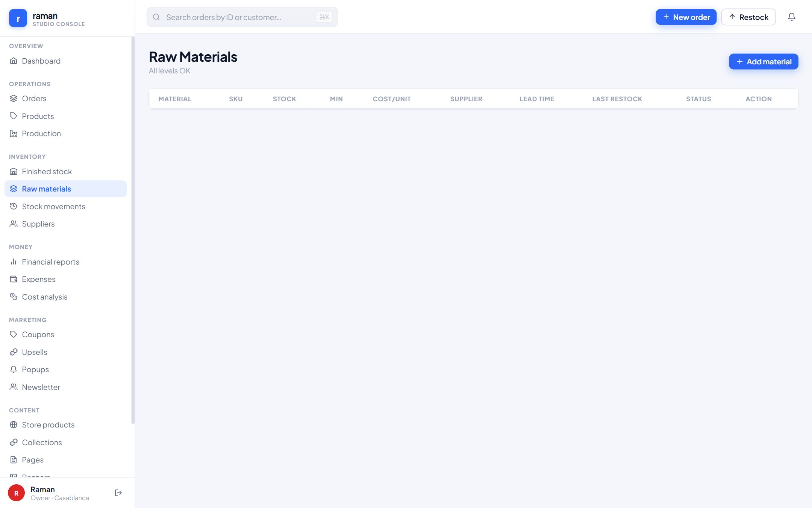The image size is (812, 508).
Task: Click the sidebar scrollbar
Action: pos(133,230)
